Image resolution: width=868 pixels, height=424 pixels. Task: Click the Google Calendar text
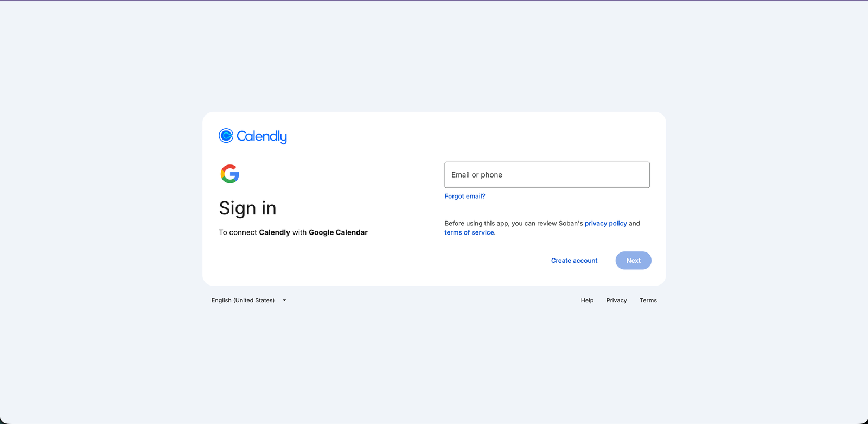pyautogui.click(x=337, y=232)
